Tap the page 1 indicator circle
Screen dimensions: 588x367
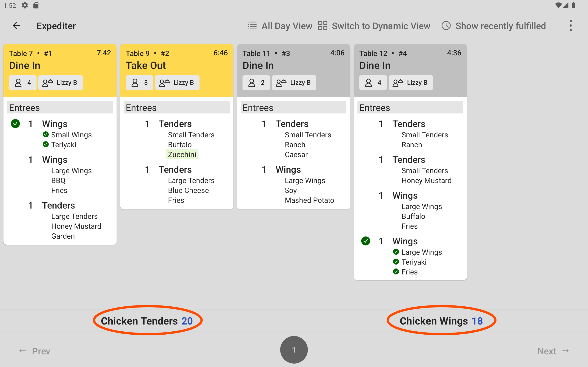pyautogui.click(x=294, y=350)
